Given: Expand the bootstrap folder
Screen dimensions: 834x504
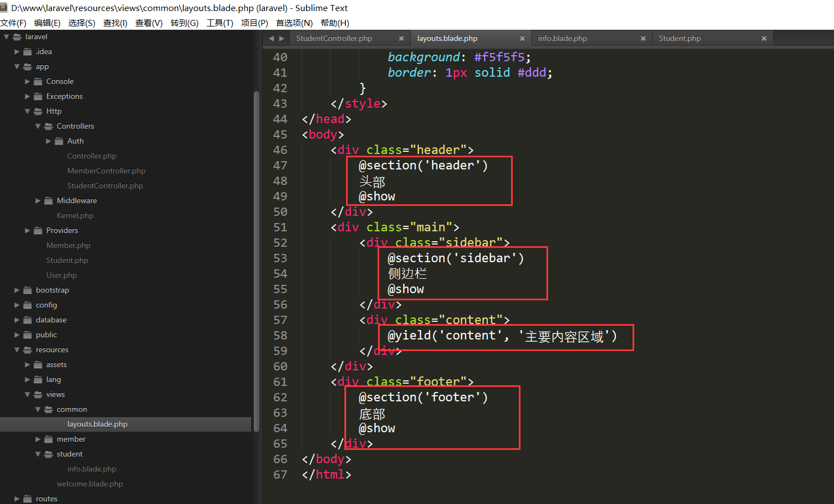Looking at the screenshot, I should click(17, 290).
